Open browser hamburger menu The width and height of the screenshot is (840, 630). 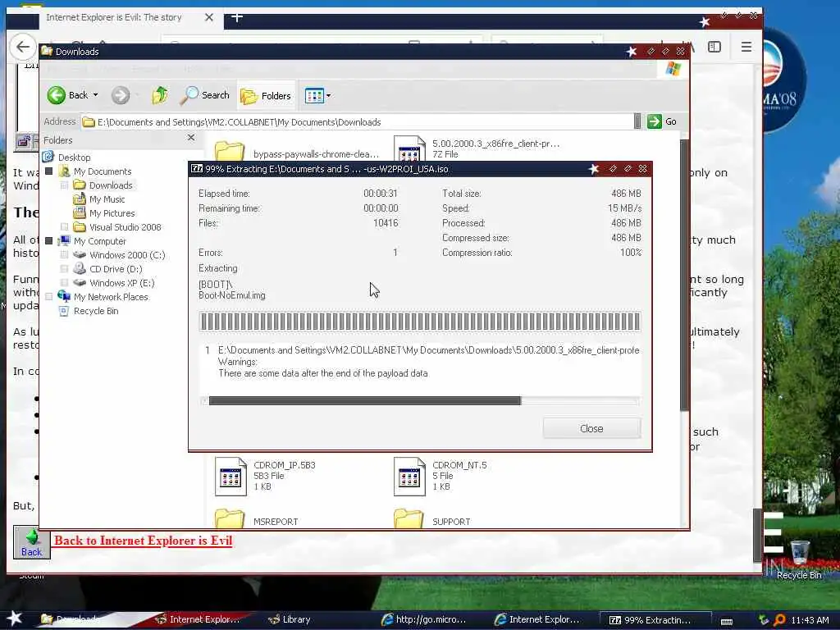746,47
